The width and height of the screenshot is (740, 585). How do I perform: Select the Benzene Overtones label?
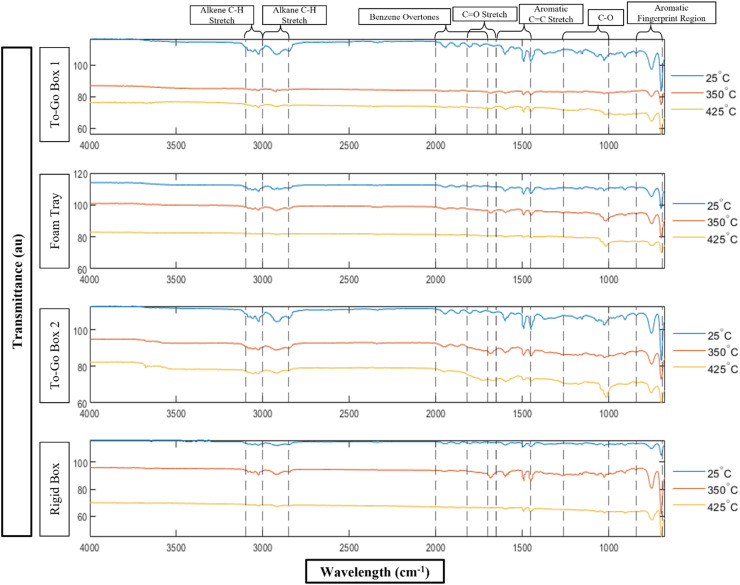(404, 17)
